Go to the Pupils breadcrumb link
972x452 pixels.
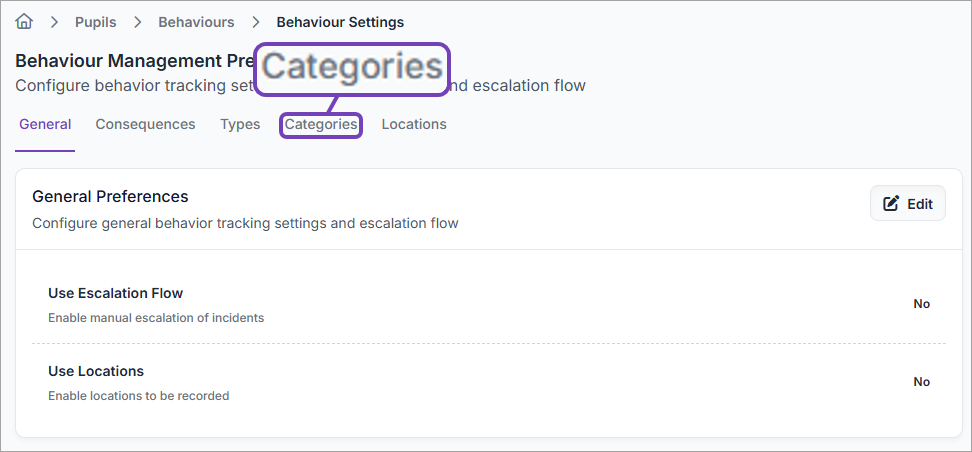click(96, 22)
